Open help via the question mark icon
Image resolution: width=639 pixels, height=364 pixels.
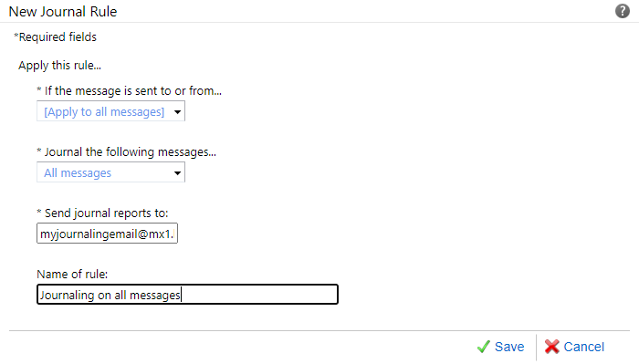tap(622, 11)
